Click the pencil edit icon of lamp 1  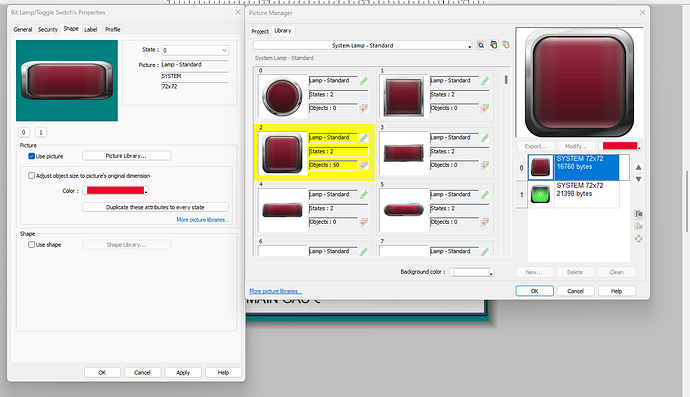[484, 81]
